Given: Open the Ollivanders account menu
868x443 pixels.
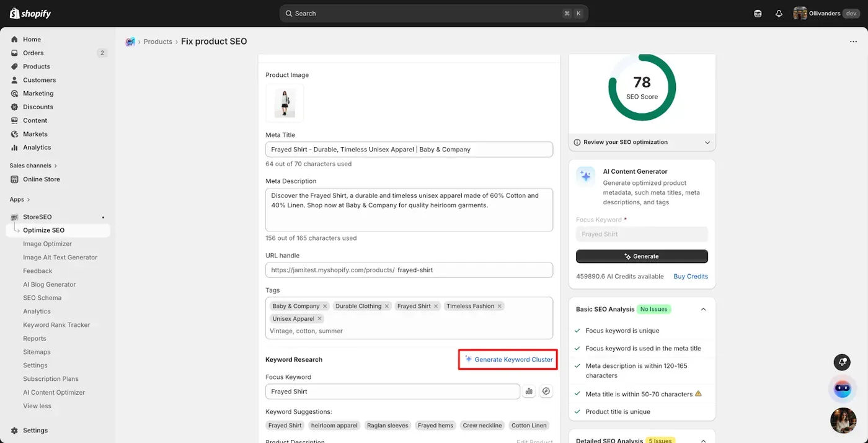Looking at the screenshot, I should click(827, 14).
